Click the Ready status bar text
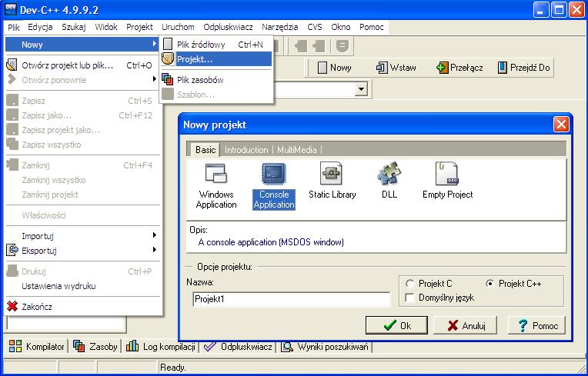588x376 pixels. coord(173,368)
